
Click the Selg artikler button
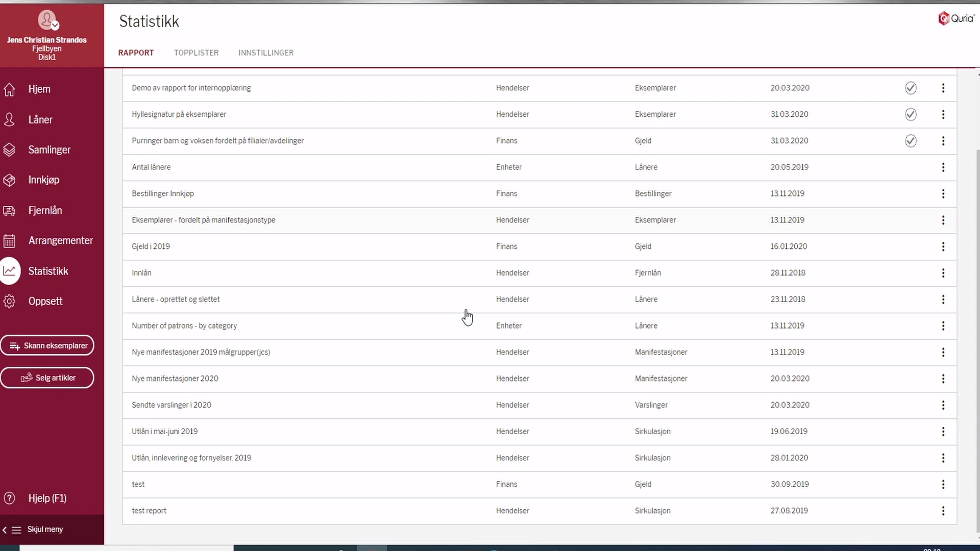47,378
